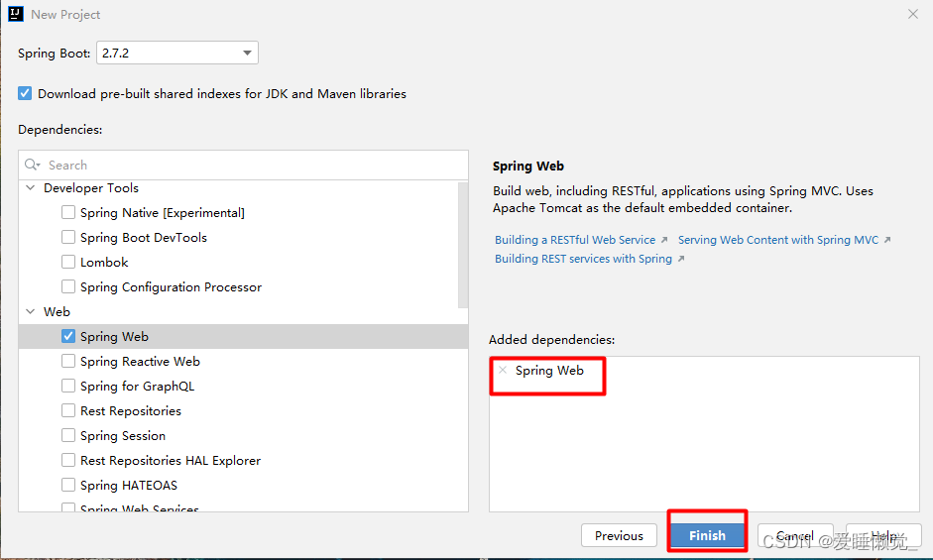Check Spring Reactive Web
The width and height of the screenshot is (933, 560).
tap(68, 361)
